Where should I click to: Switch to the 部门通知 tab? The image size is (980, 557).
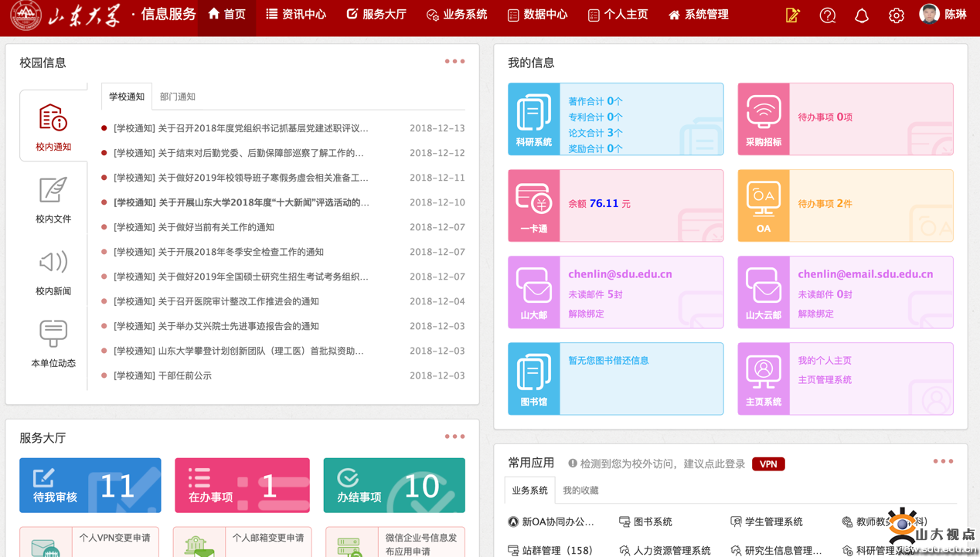177,97
